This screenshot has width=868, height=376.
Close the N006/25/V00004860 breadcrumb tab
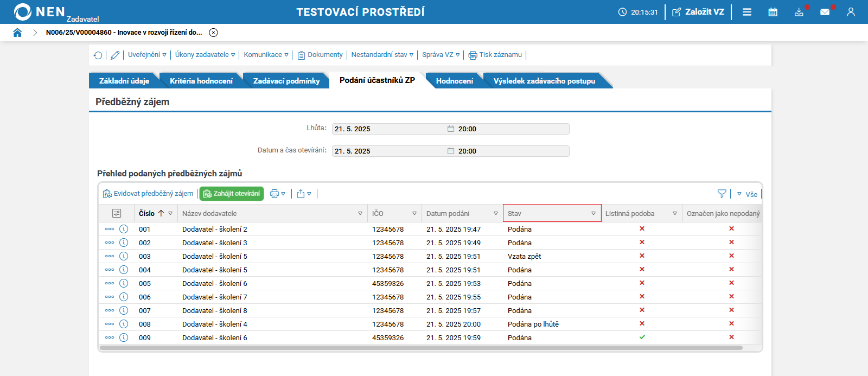click(x=214, y=33)
